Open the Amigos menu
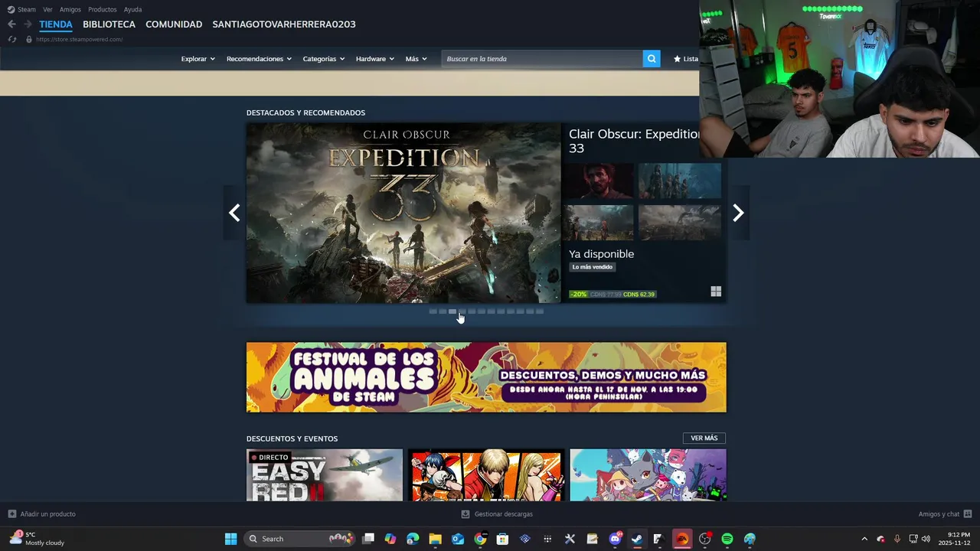 coord(70,9)
